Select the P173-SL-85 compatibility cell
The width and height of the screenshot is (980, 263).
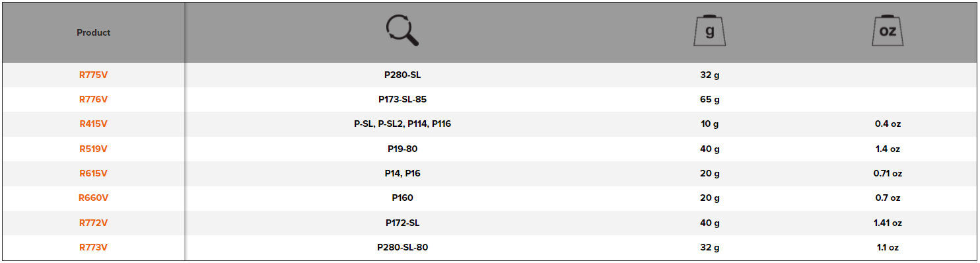(x=402, y=99)
